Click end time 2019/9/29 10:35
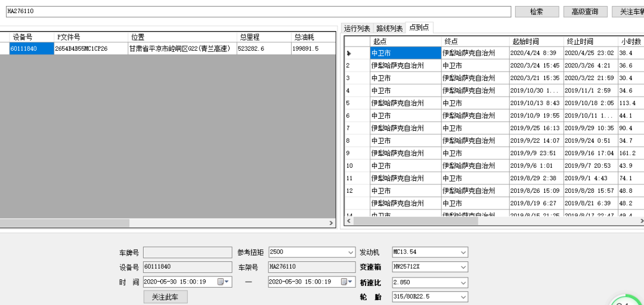The height and width of the screenshot is (305, 644). (x=590, y=128)
